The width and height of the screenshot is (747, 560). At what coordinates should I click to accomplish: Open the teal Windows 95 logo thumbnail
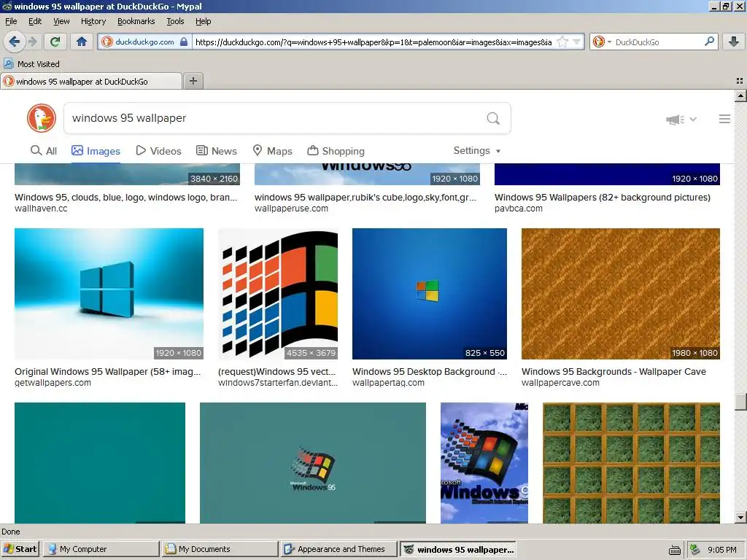(313, 463)
